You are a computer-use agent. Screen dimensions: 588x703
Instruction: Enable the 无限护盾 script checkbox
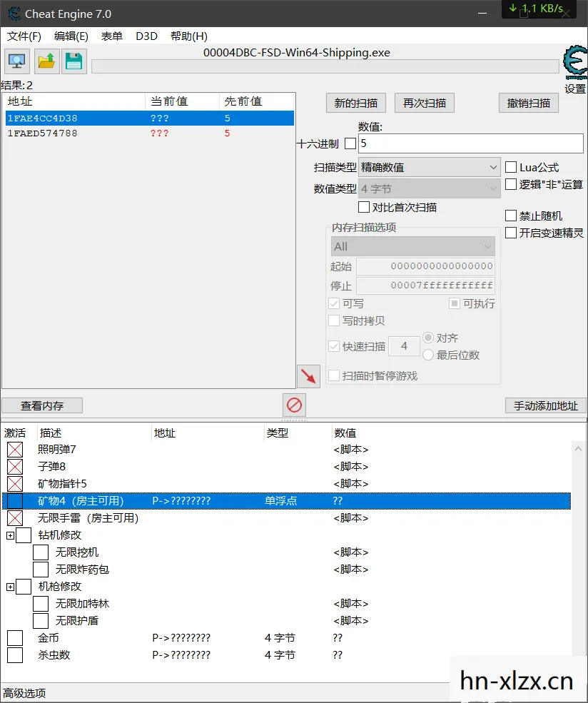41,621
